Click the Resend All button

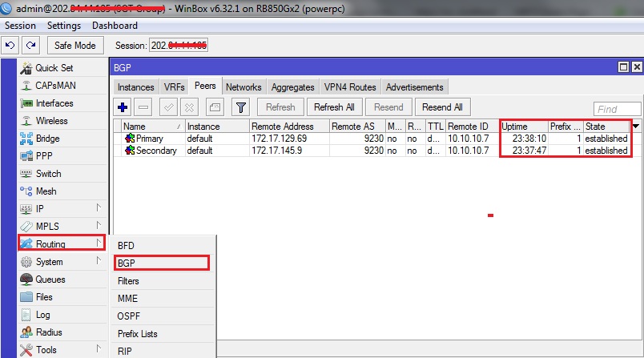(x=442, y=107)
